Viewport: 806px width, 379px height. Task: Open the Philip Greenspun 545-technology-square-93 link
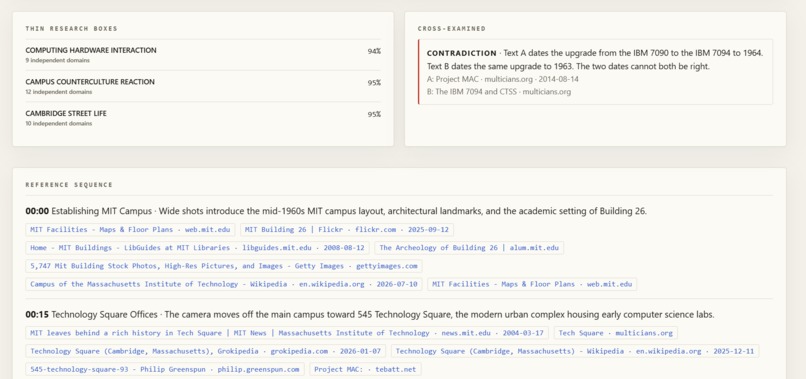coord(165,369)
